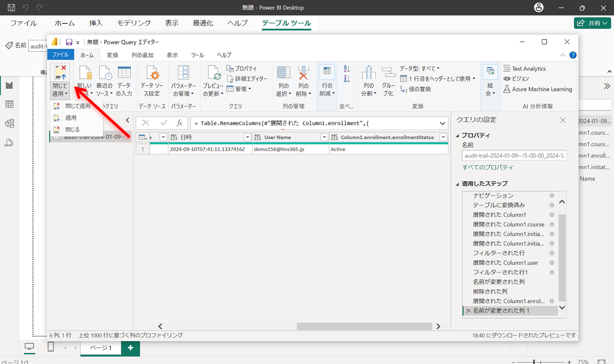This screenshot has height=364, width=614.
Task: Click the Choose Columns (列の選択) icon
Action: click(x=283, y=72)
